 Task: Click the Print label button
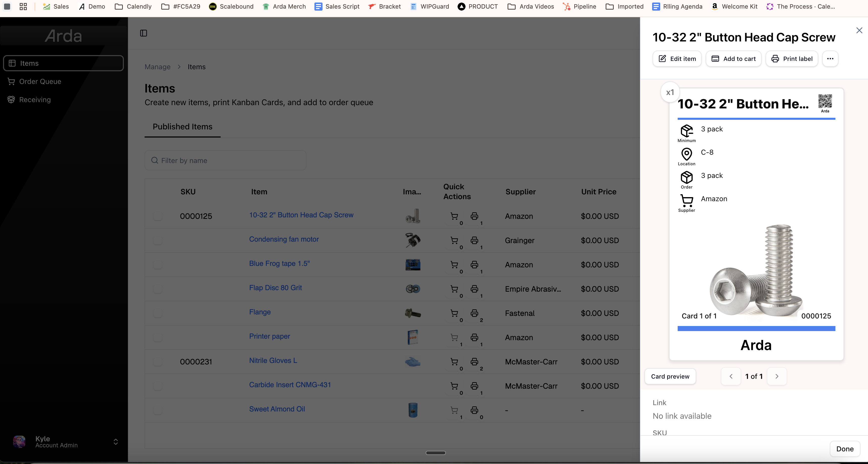pos(791,59)
